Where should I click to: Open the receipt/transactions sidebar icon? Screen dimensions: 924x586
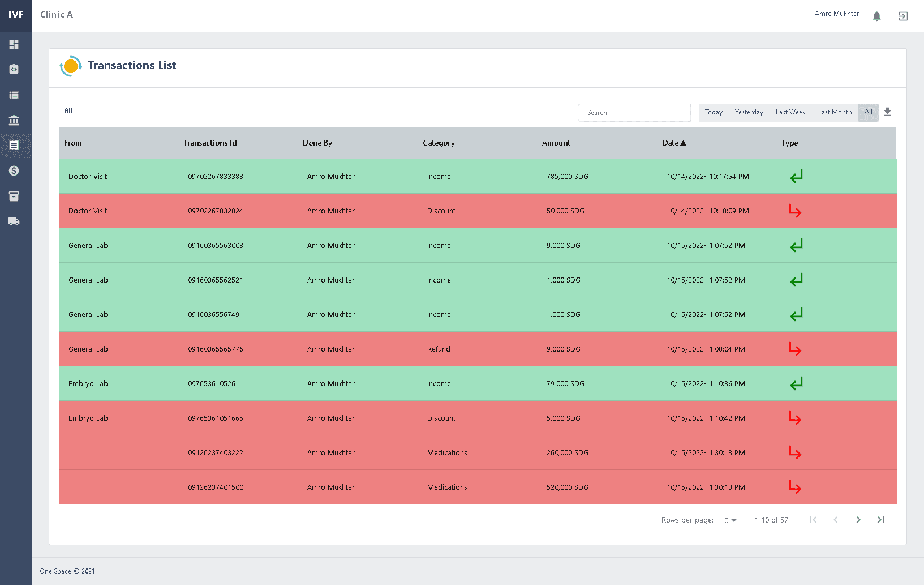(x=15, y=146)
